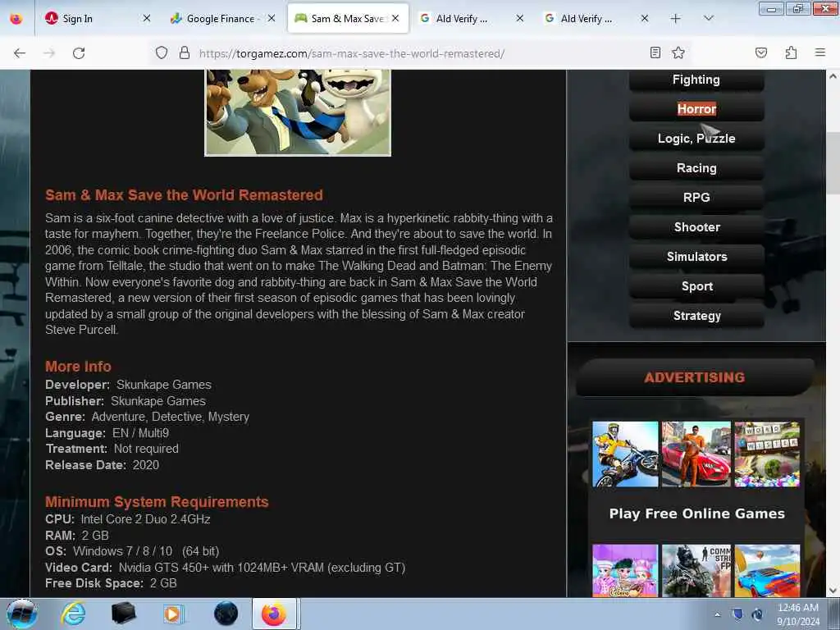Click the page scrollbar down arrow
The height and width of the screenshot is (630, 840).
coord(833,591)
